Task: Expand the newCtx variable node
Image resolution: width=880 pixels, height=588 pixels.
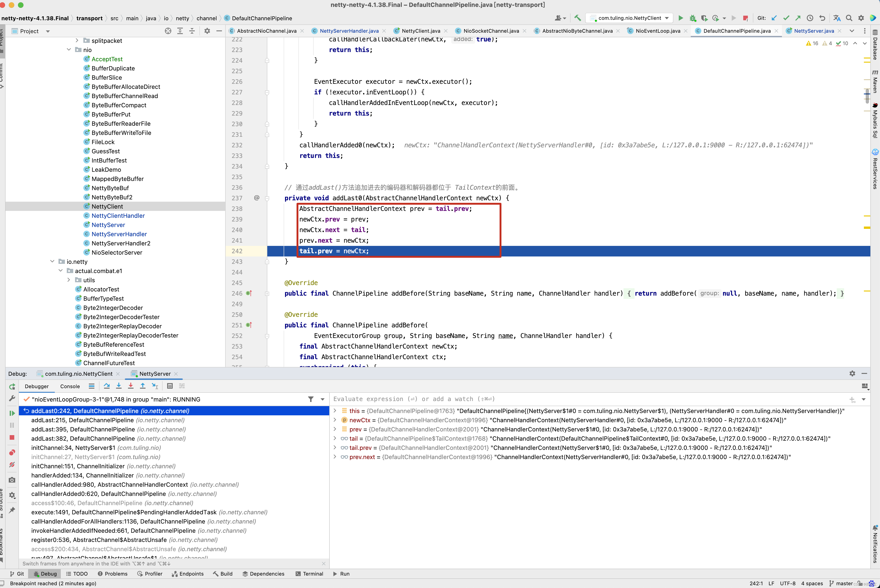Action: [335, 420]
